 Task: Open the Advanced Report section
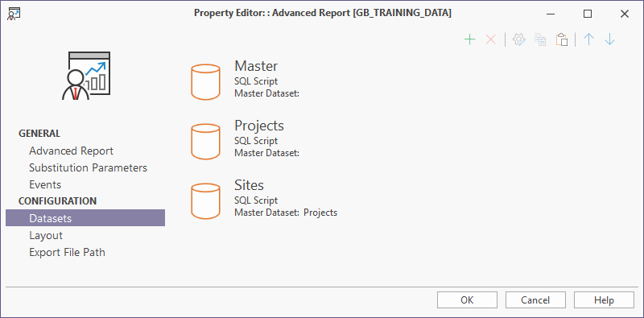[x=71, y=151]
